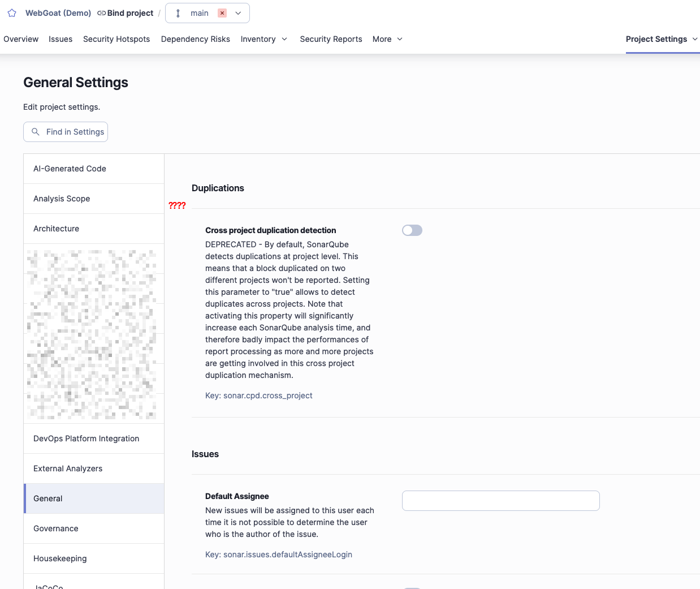Image resolution: width=700 pixels, height=589 pixels.
Task: Click the branch icon beside main
Action: tap(178, 13)
